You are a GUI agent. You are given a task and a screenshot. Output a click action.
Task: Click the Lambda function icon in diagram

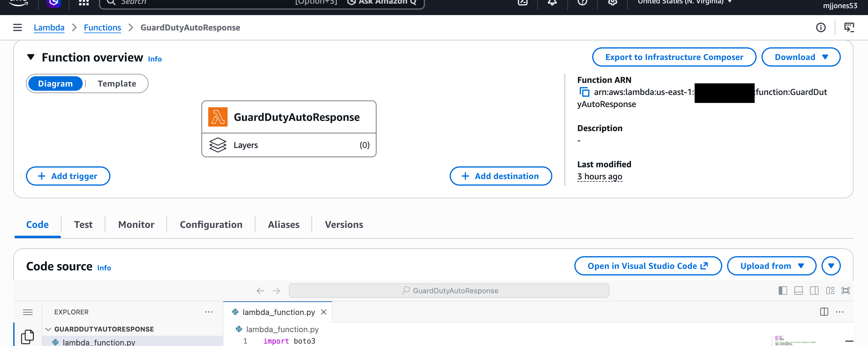pos(218,117)
